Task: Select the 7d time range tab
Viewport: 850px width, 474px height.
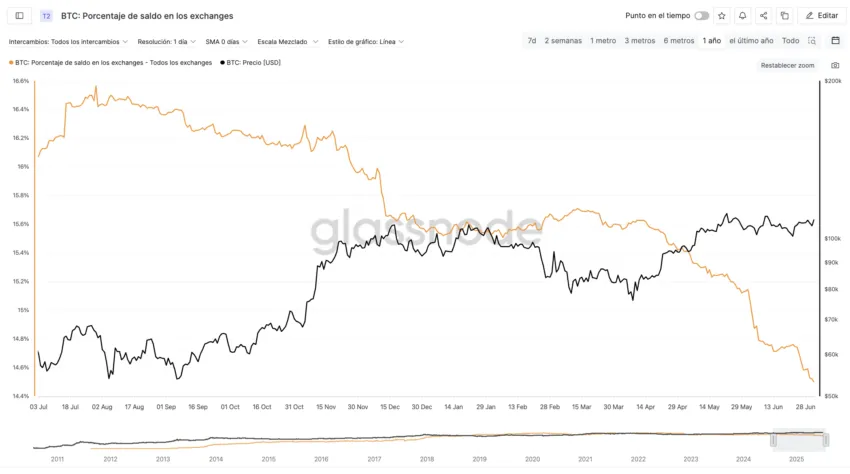Action: (x=532, y=41)
